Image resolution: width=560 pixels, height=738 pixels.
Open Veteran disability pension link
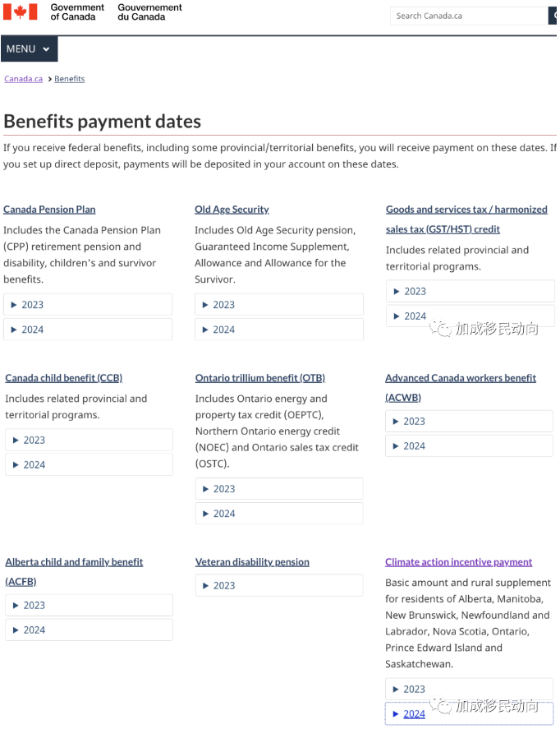point(252,562)
